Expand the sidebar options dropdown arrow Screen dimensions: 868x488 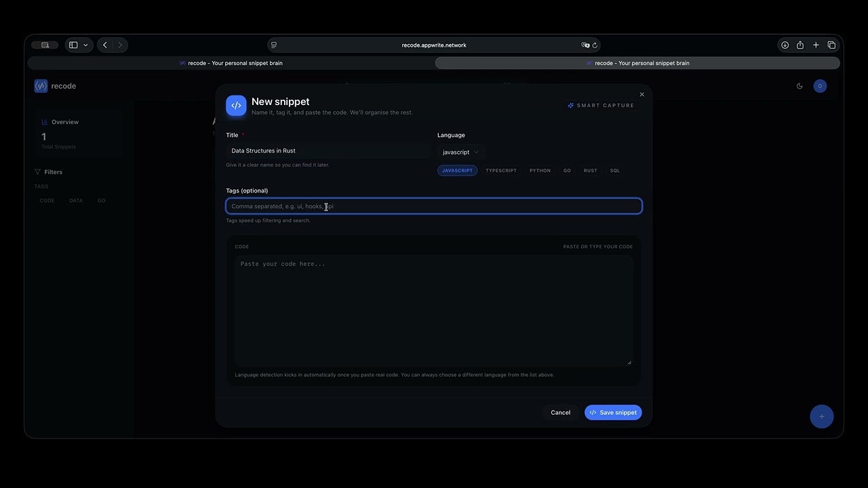pyautogui.click(x=85, y=45)
